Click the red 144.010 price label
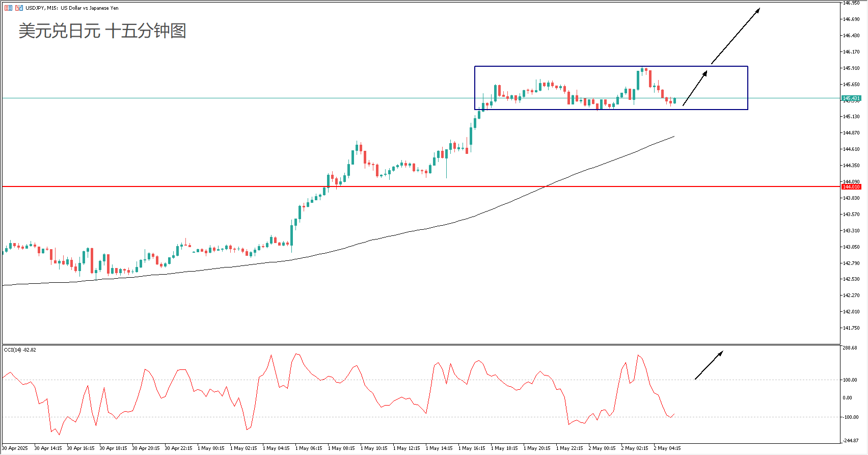 point(851,187)
